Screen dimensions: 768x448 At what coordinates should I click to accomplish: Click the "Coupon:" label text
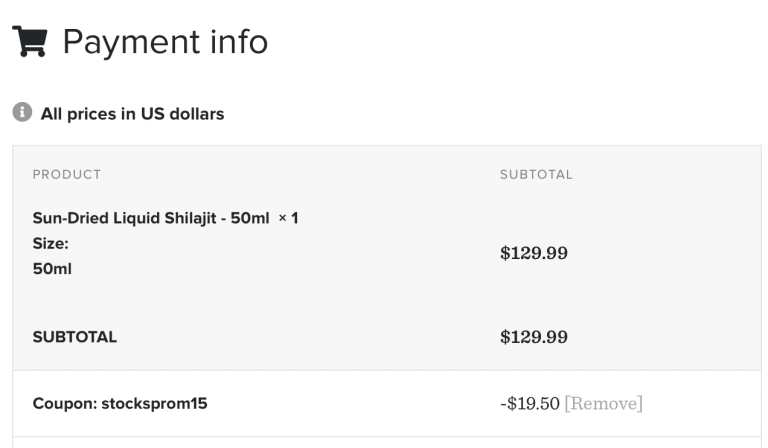pyautogui.click(x=64, y=404)
